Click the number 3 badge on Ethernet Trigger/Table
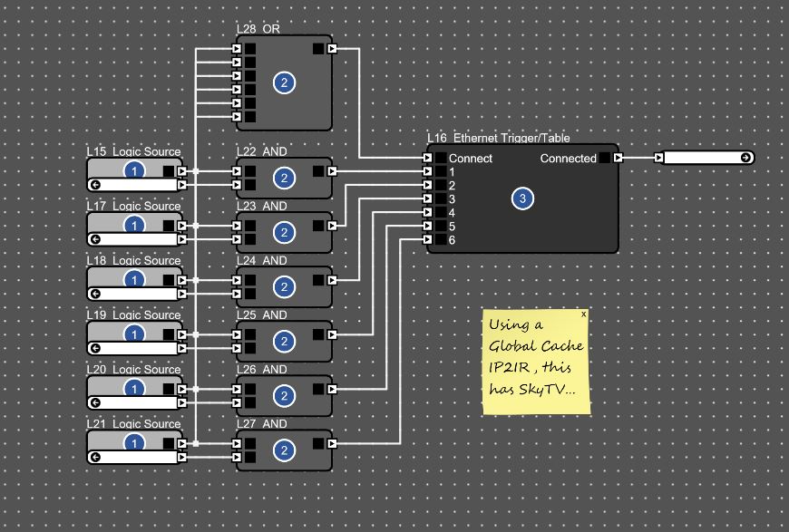Screen dimensions: 789x532 521,198
